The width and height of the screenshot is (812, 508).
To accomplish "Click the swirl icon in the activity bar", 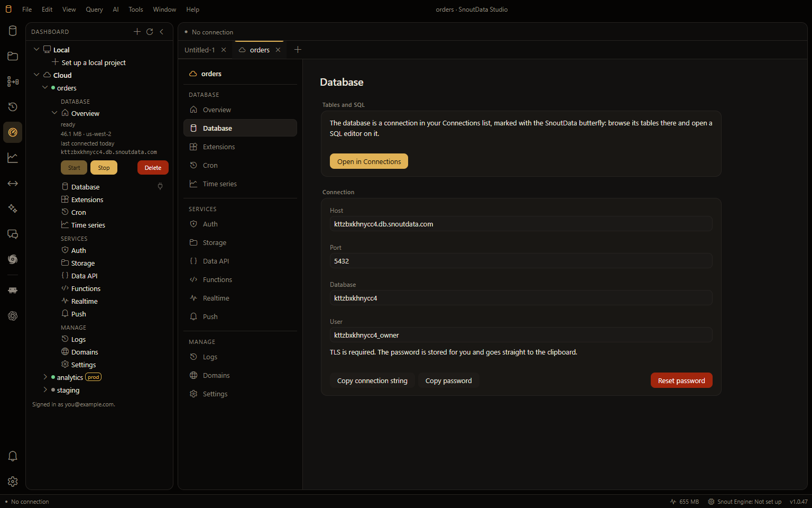I will tap(13, 259).
